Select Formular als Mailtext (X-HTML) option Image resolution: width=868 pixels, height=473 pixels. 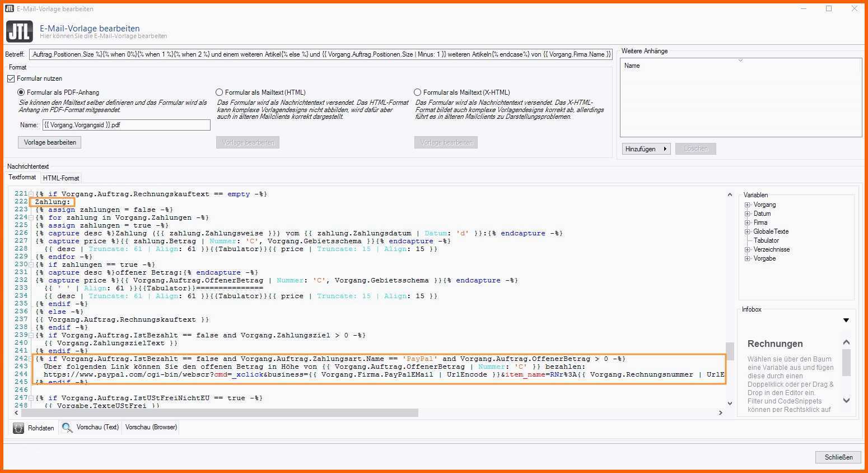click(418, 92)
